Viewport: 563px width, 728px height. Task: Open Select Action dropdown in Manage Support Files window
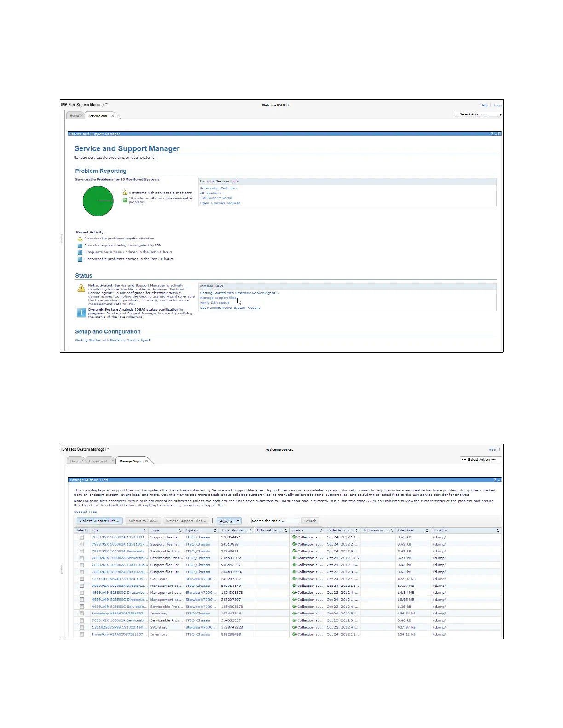coord(480,459)
